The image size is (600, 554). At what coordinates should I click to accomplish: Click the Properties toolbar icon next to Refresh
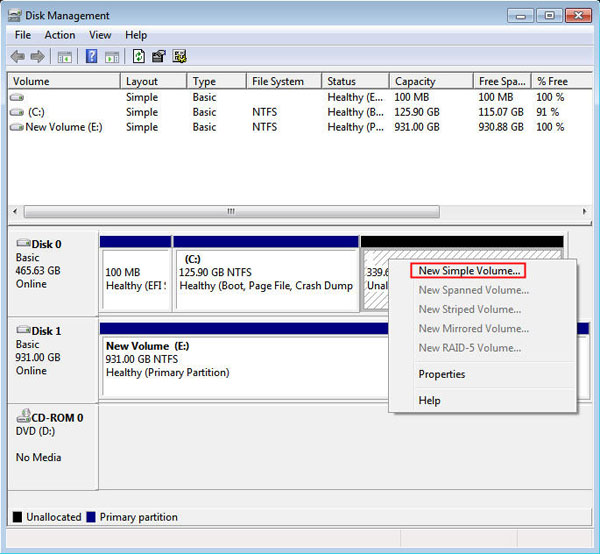[x=159, y=56]
